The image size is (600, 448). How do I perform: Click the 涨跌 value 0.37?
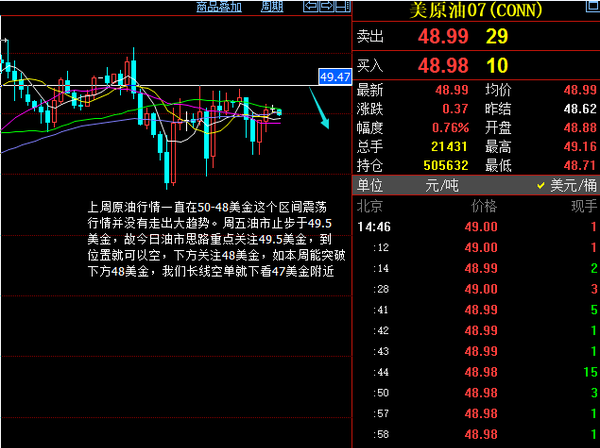click(455, 109)
